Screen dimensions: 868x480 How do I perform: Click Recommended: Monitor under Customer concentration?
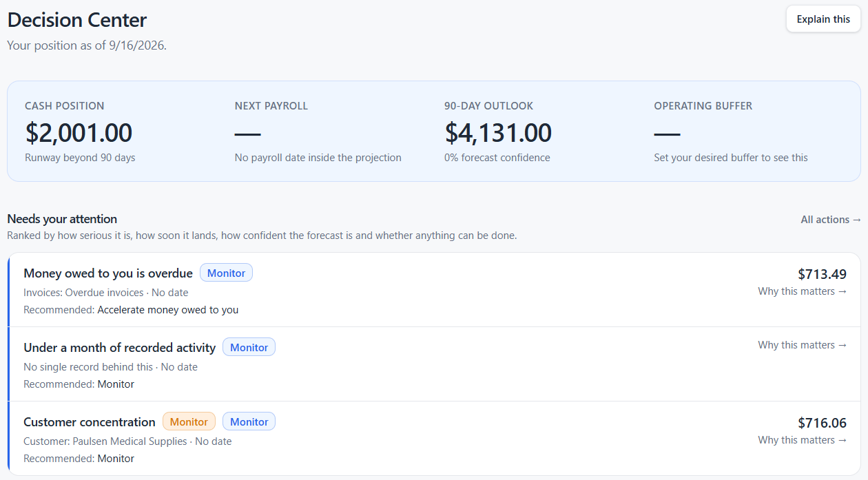pyautogui.click(x=79, y=459)
